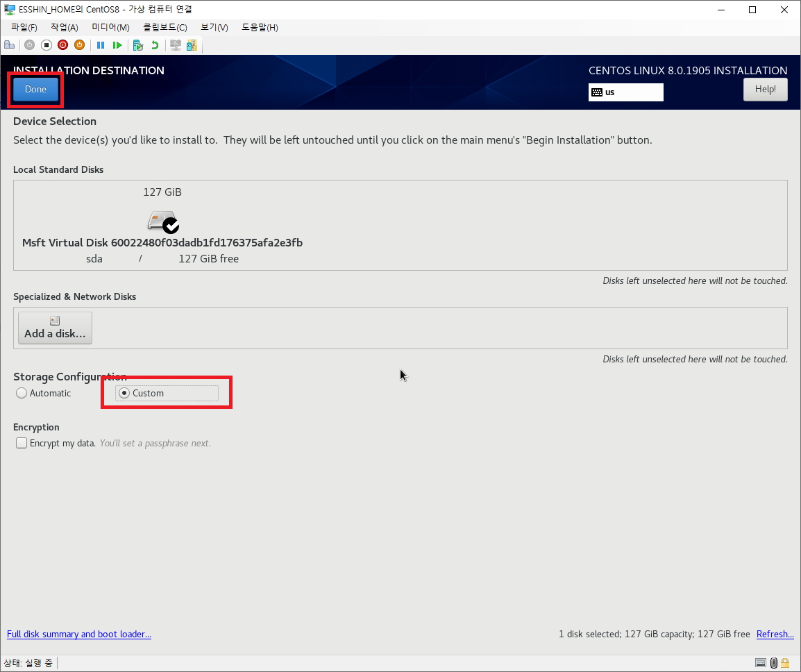
Task: Pause the virtual machine with the blue pause icon
Action: (x=101, y=45)
